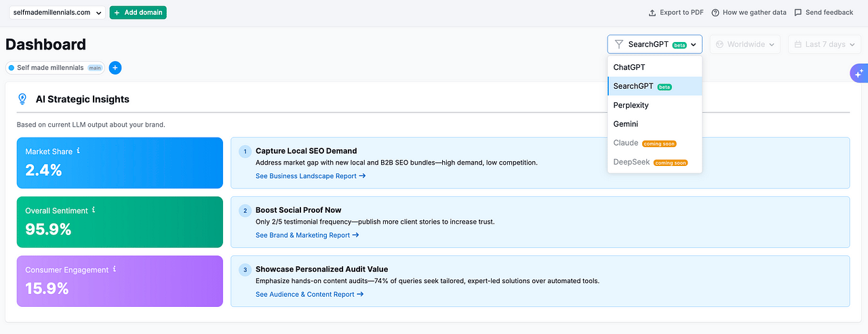The width and height of the screenshot is (868, 334).
Task: Click the Boost Social Proof Now heading
Action: click(x=298, y=210)
